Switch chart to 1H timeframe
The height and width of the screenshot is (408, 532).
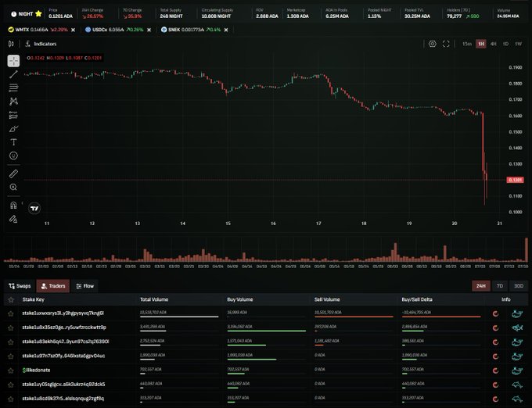click(x=481, y=44)
